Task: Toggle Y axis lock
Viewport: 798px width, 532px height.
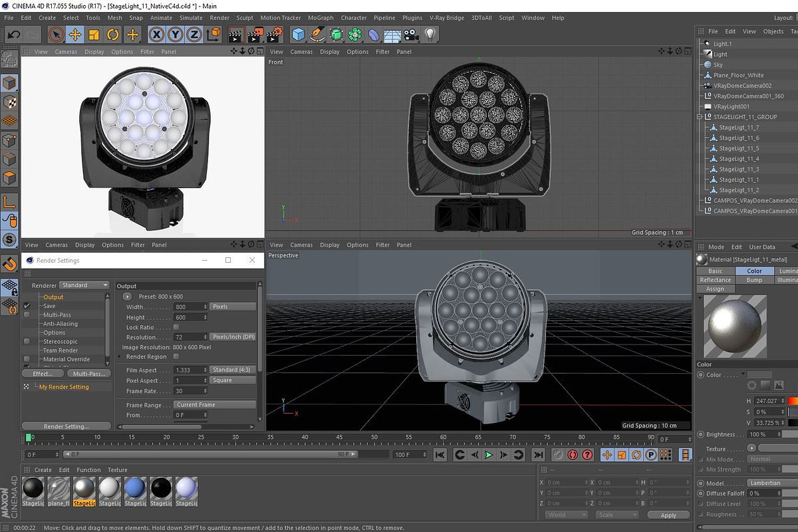Action: point(176,35)
